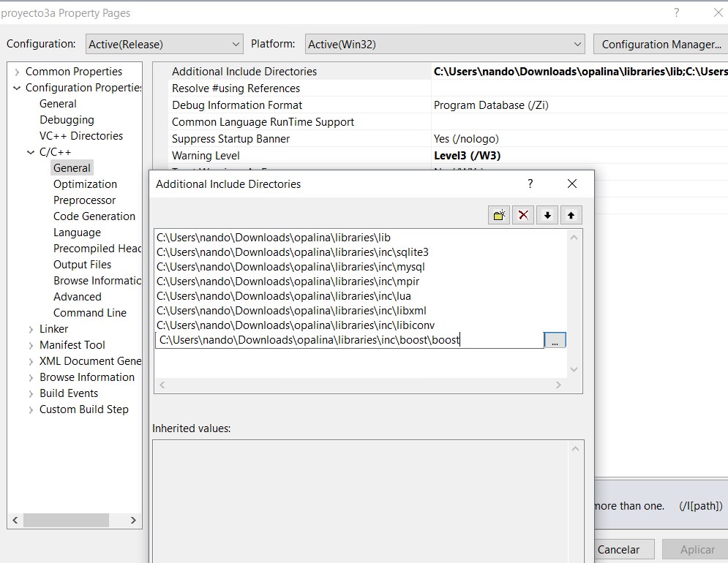Click Program Database (/Zi) value
Image resolution: width=728 pixels, height=563 pixels.
[x=491, y=105]
